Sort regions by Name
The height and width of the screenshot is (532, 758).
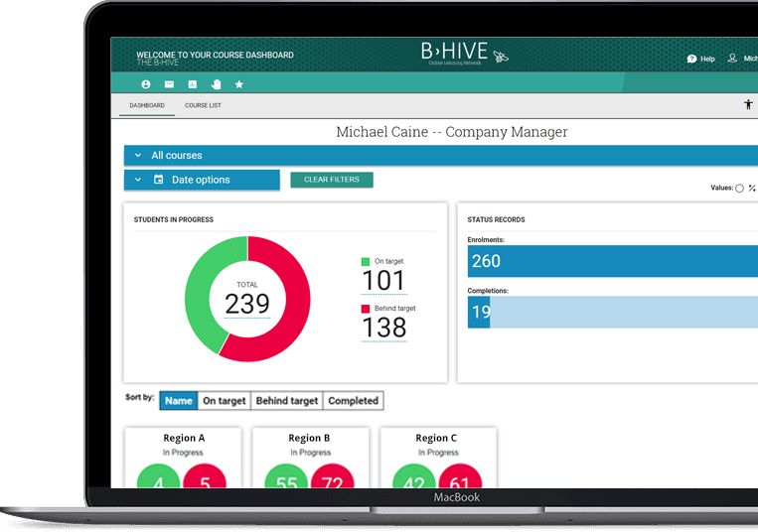(178, 401)
